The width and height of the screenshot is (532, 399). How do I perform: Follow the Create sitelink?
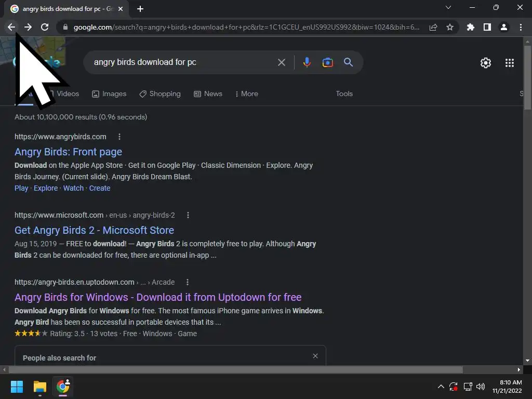100,188
